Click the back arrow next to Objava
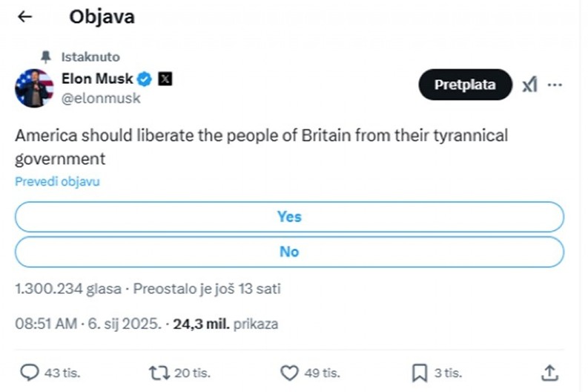 click(25, 17)
